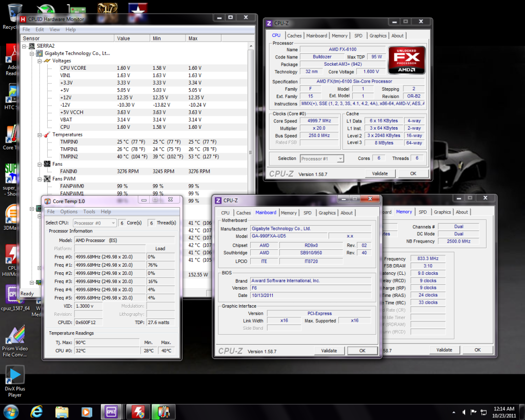Click OK in the CPU-Z Memory window
This screenshot has width=525, height=420.
477,350
